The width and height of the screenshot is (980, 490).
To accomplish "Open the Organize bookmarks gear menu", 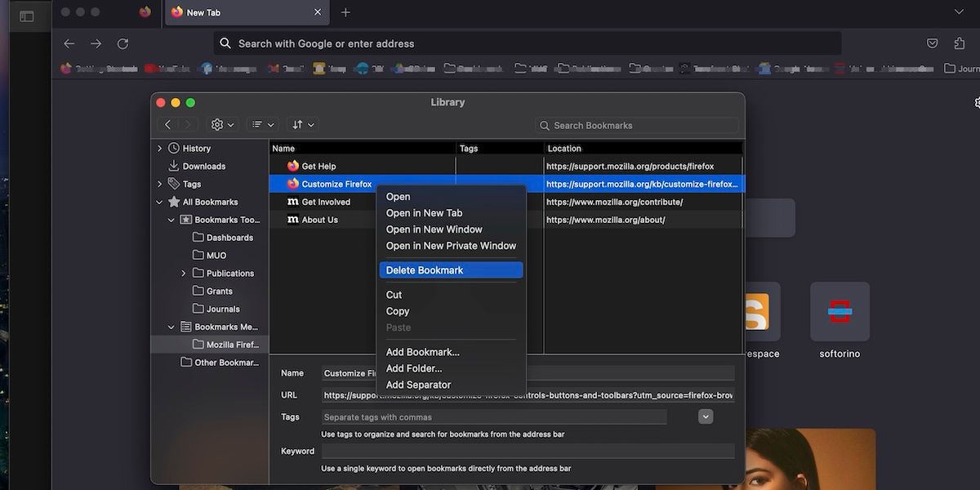I will pyautogui.click(x=218, y=124).
